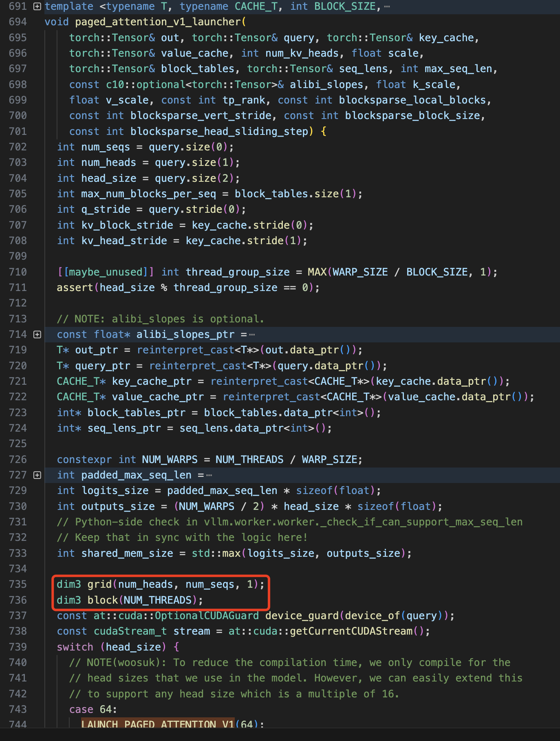Click key_cache_ptr on line 721
560x741 pixels.
pyautogui.click(x=152, y=381)
